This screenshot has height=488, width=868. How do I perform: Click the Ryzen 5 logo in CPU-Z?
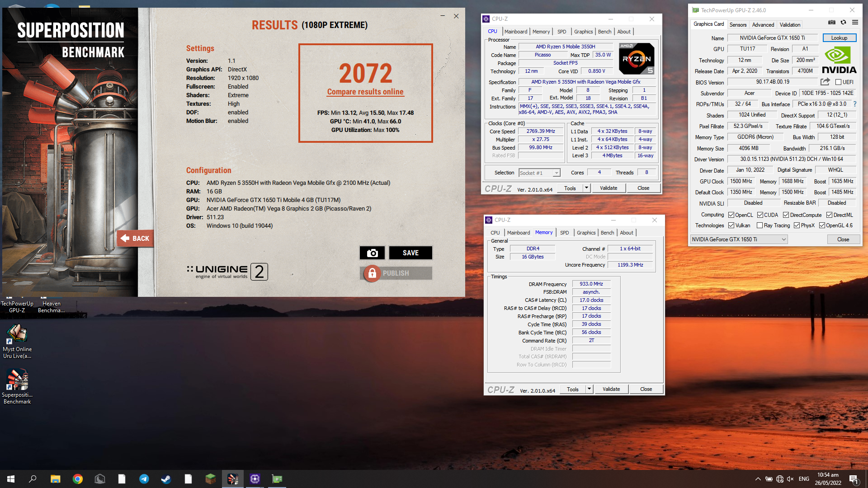637,59
